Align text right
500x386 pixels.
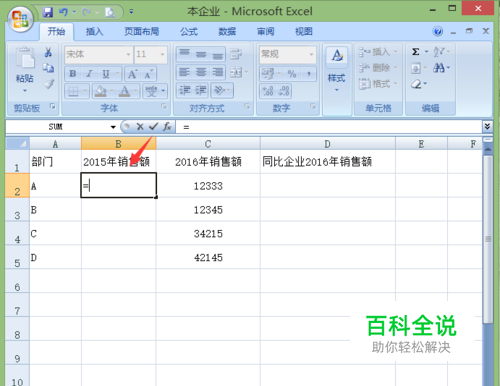[217, 72]
